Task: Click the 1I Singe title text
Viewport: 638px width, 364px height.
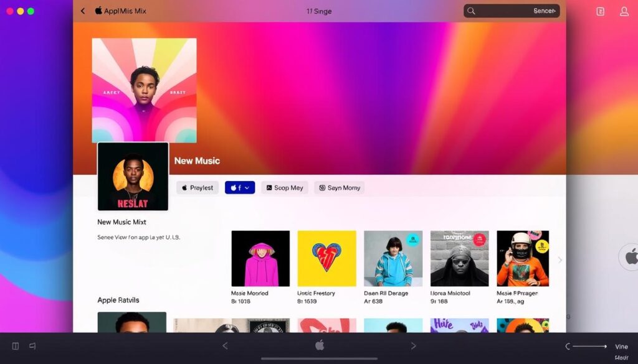Action: click(x=319, y=11)
